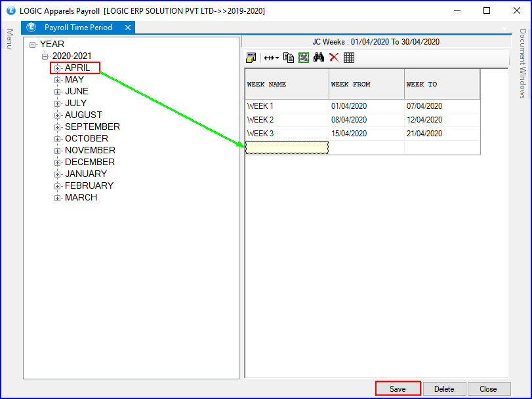Click the empty new week name cell
532x399 pixels.
coord(287,147)
